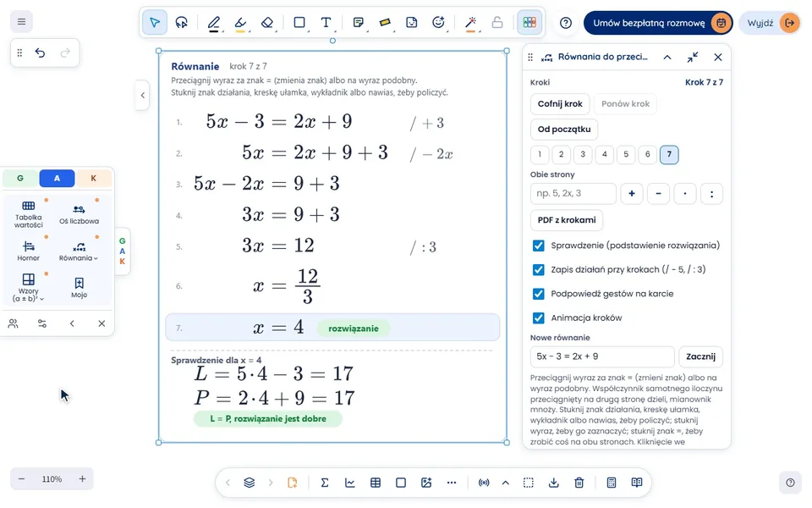Expand the 'Wzory (a ± b)²' dropdown
812x508 pixels.
[29, 287]
